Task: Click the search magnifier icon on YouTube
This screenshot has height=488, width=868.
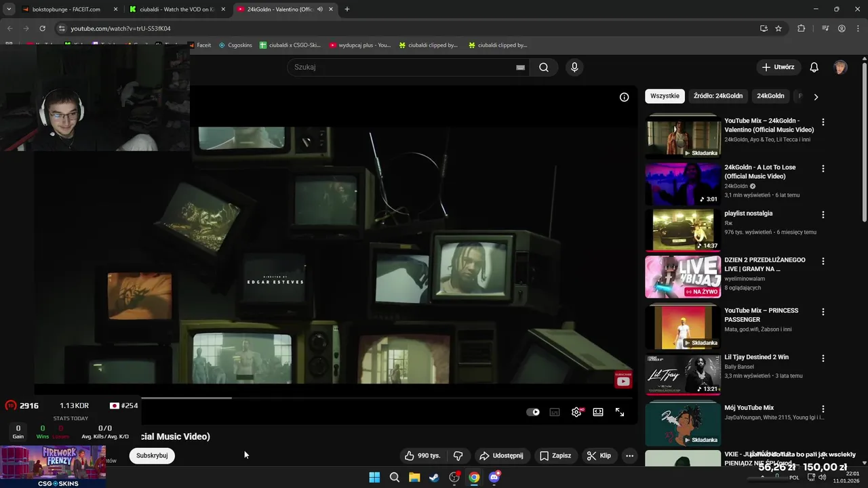Action: click(x=544, y=67)
